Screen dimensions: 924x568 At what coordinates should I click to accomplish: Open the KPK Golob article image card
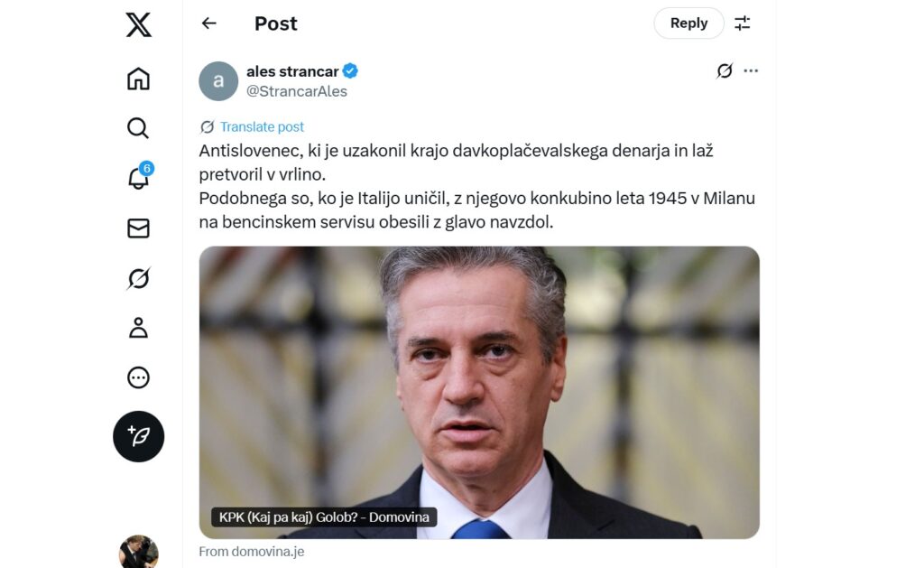(x=479, y=392)
